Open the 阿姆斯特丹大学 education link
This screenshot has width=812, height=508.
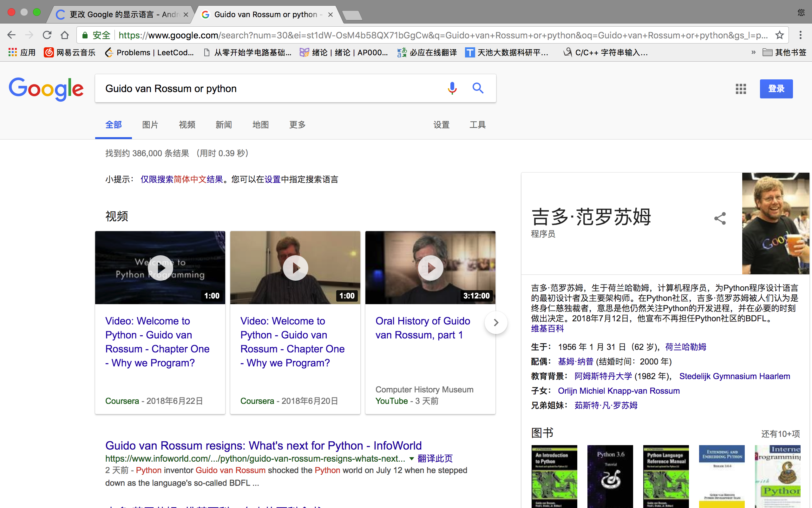[x=603, y=376]
